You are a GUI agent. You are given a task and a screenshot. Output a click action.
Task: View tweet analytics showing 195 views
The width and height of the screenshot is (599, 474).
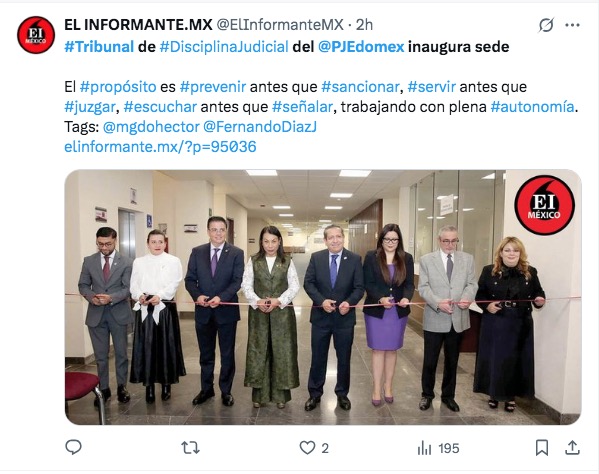click(438, 448)
